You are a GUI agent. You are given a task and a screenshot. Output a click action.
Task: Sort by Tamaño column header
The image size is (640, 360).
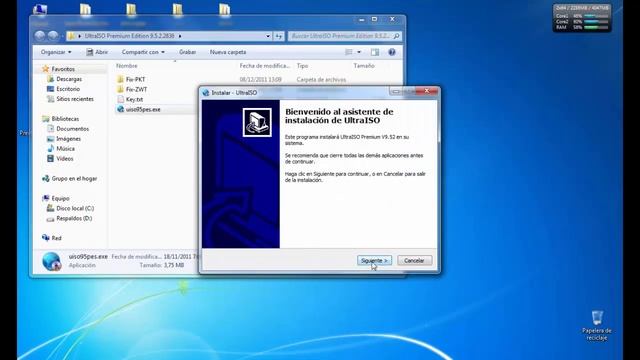pos(364,66)
